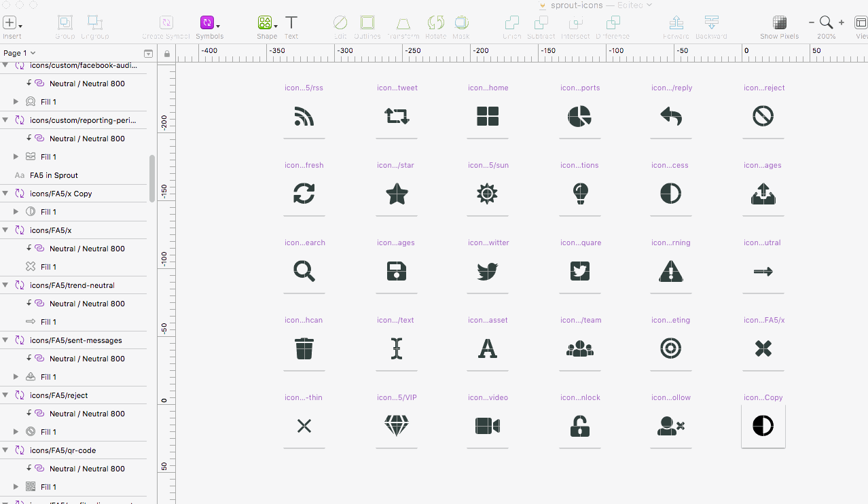The image size is (868, 504).
Task: Toggle the pages list panel icon
Action: [x=148, y=53]
